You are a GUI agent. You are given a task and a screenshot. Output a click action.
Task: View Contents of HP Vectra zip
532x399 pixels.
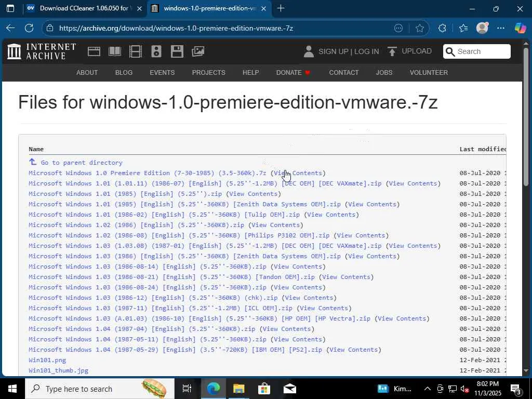402,318
